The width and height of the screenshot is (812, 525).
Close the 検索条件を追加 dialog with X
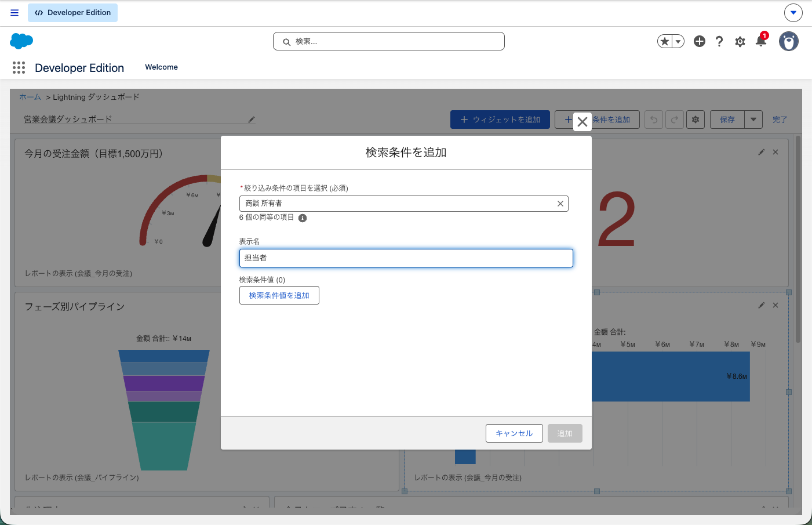pyautogui.click(x=582, y=122)
